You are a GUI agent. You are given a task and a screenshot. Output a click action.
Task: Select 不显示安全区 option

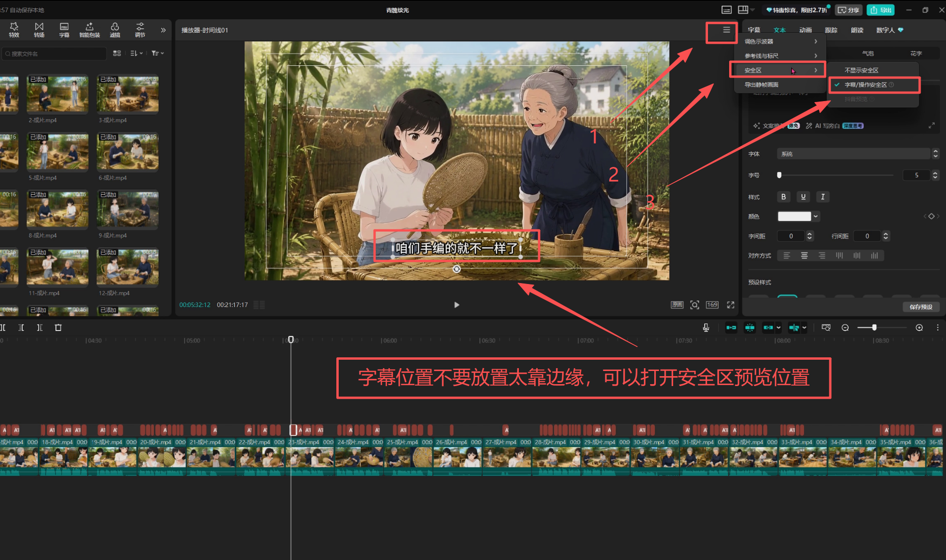[874, 70]
